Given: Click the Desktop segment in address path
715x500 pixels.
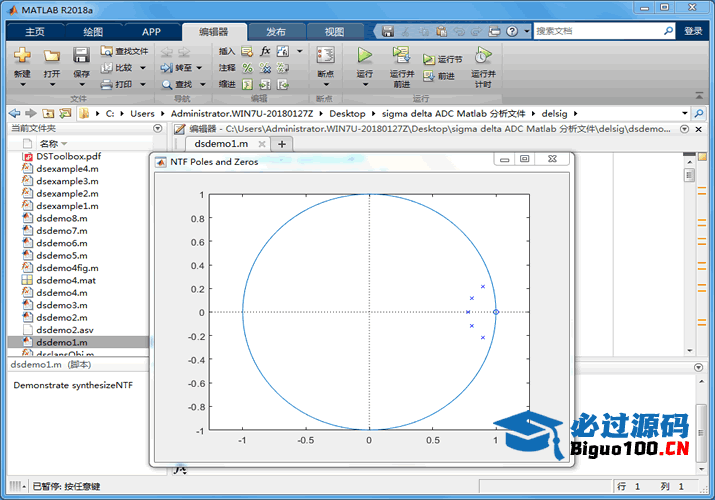Looking at the screenshot, I should pyautogui.click(x=347, y=113).
